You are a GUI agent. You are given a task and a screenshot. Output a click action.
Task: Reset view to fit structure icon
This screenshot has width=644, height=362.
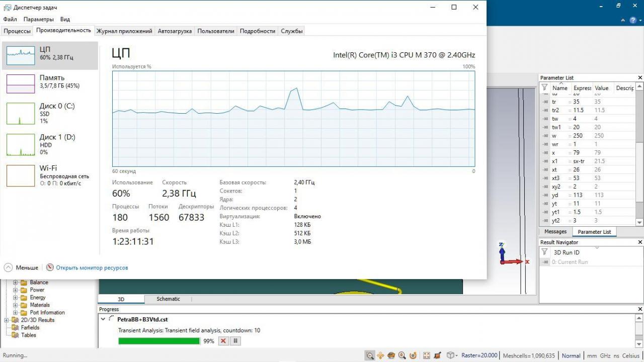tap(427, 355)
